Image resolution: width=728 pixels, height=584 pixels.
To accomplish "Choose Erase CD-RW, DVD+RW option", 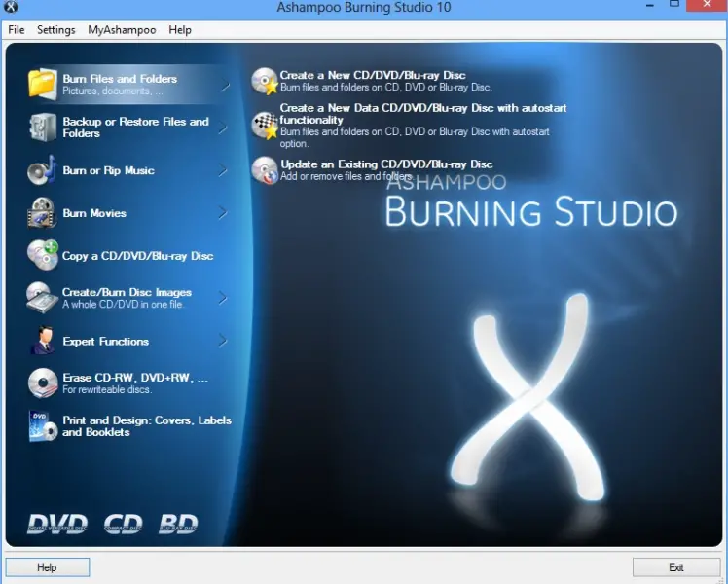I will 118,383.
